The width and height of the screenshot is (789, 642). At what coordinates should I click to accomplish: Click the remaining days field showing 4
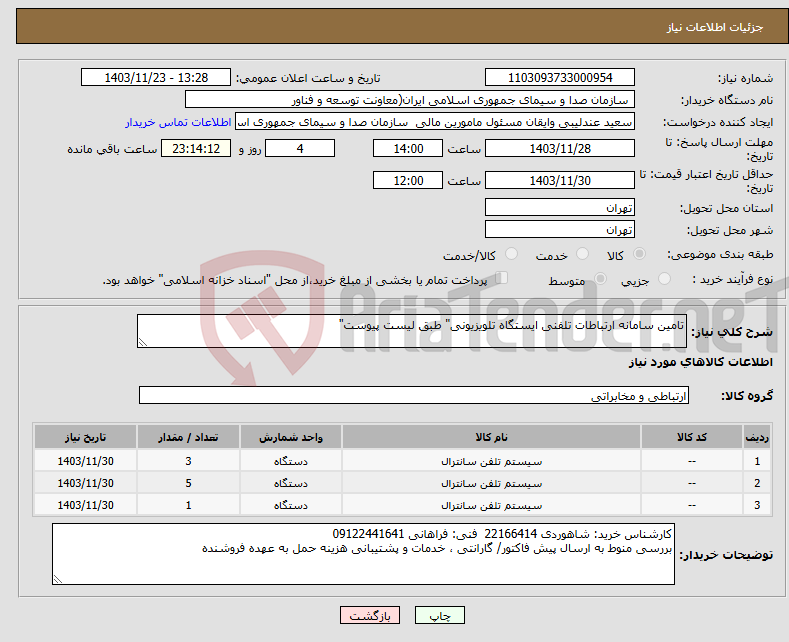point(300,148)
